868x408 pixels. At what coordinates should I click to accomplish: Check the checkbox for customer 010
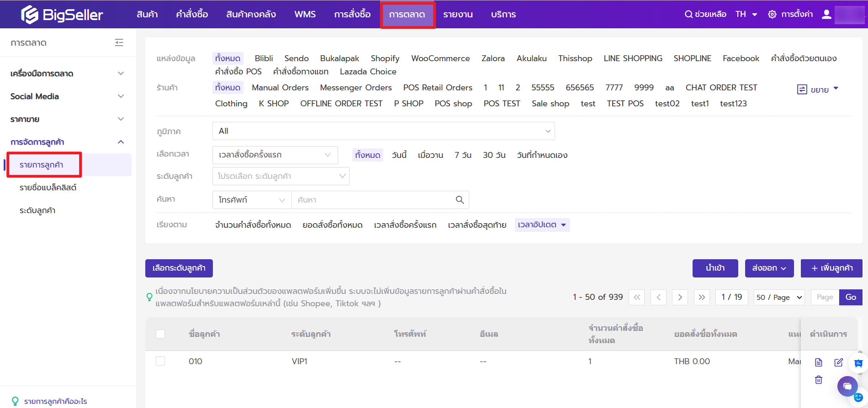coord(160,361)
